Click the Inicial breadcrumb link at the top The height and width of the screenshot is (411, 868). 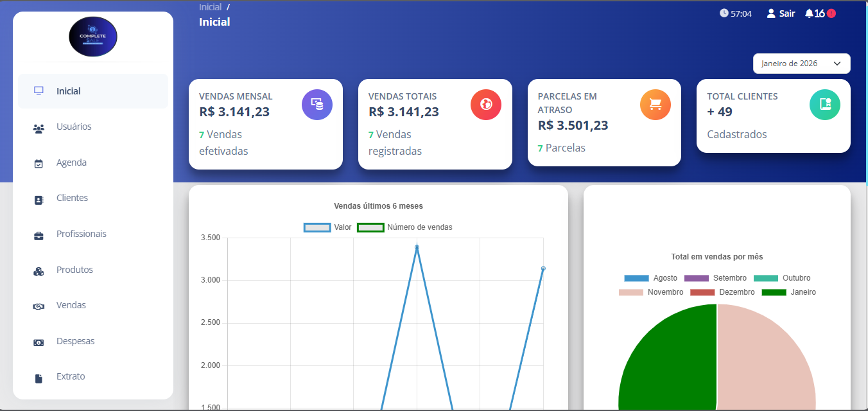[x=210, y=6]
